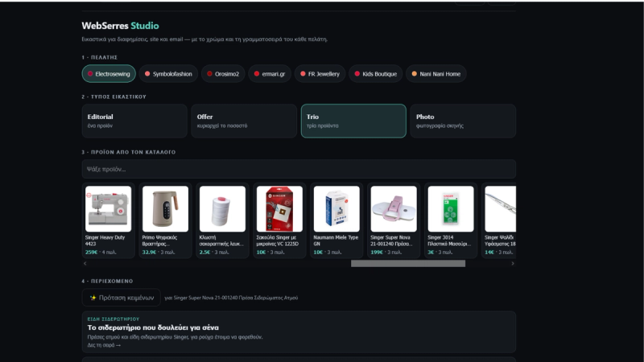Select the Trio visual type card
Viewport: 644px width, 362px height.
(353, 121)
